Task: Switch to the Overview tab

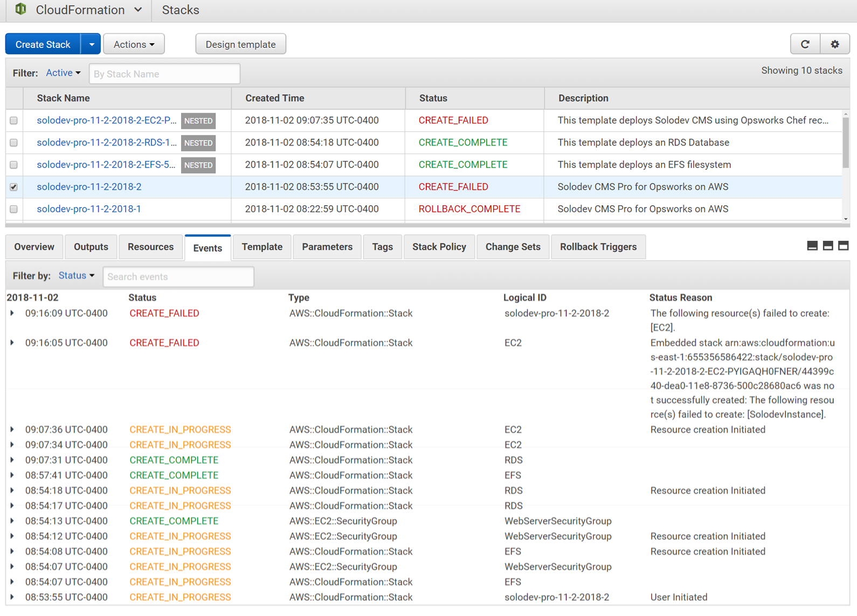Action: click(34, 247)
